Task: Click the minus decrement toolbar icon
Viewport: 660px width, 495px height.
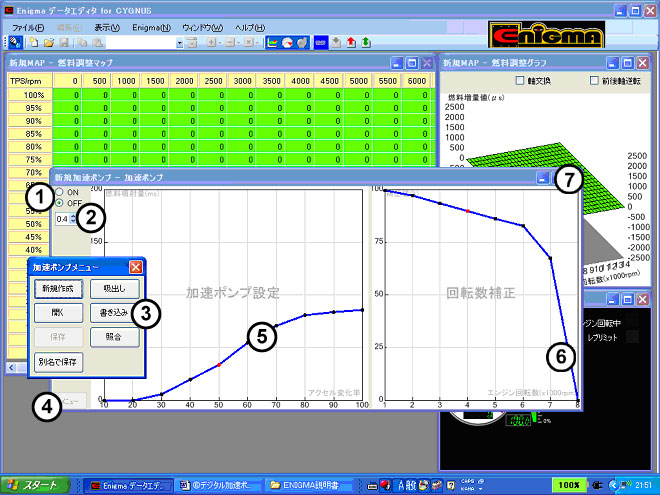Action: click(230, 43)
